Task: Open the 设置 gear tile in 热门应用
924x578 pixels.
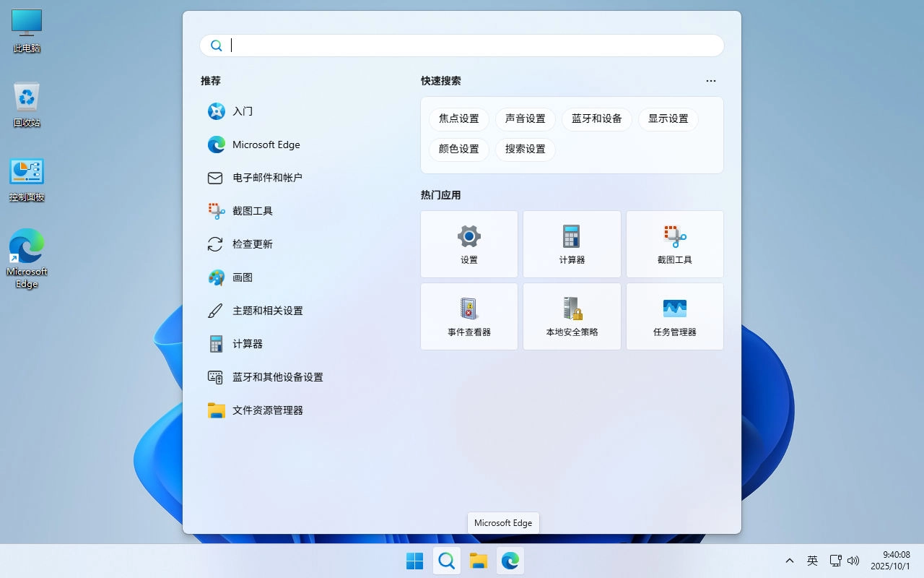Action: pos(468,243)
